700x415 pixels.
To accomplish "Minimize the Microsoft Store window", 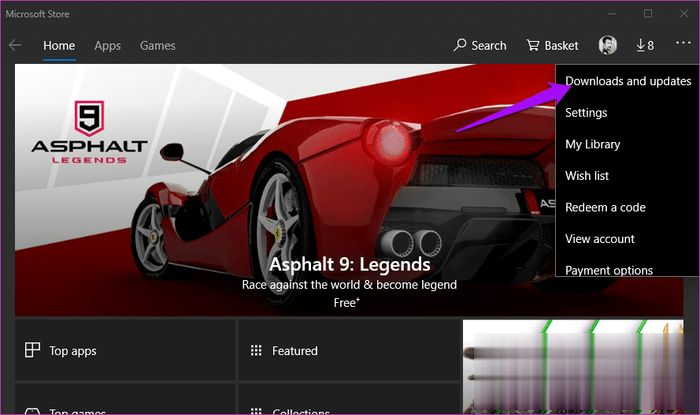I will pos(612,13).
